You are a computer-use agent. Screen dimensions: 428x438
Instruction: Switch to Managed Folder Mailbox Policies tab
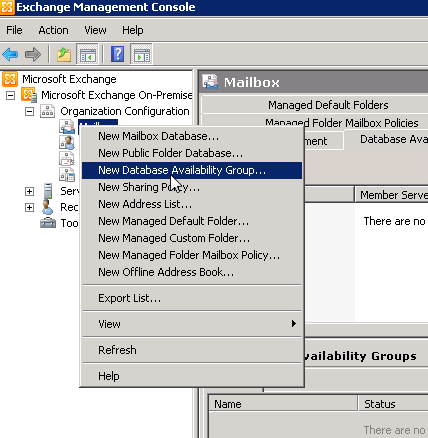coord(341,123)
